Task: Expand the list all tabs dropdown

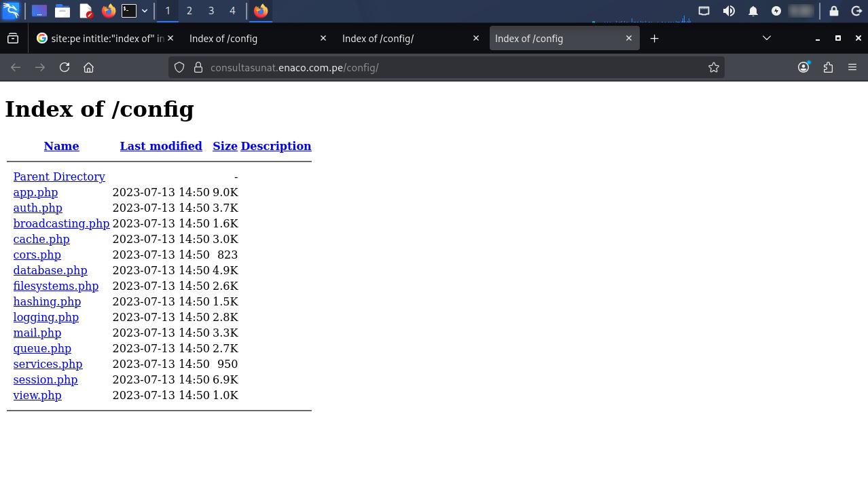Action: [767, 39]
